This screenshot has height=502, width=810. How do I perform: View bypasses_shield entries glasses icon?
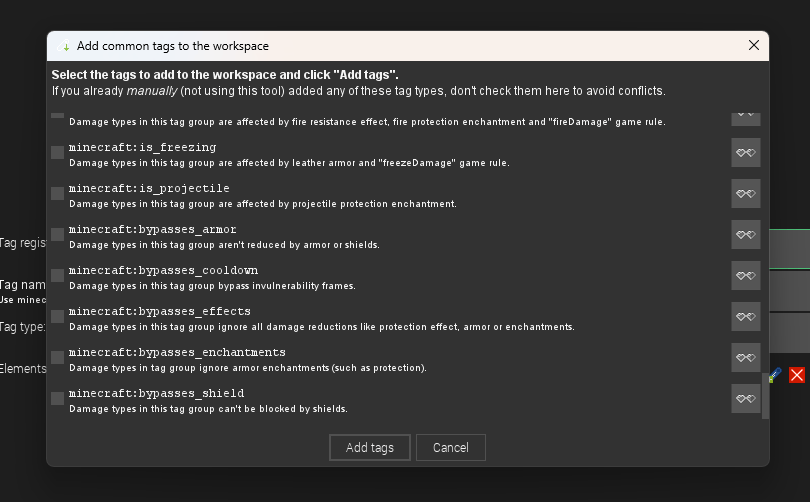(745, 398)
